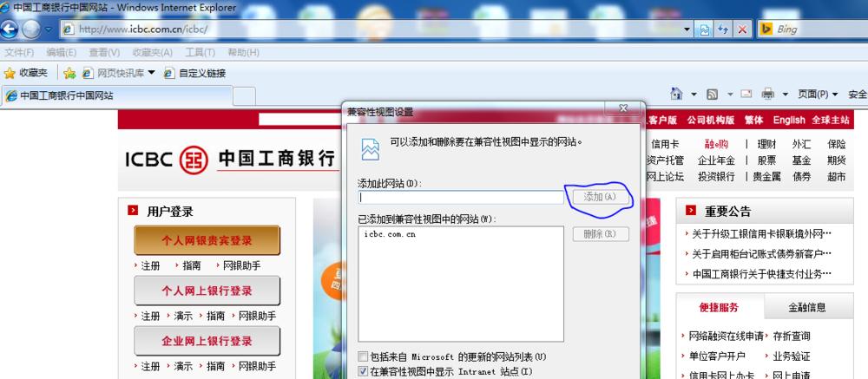Click the Refresh page icon
The width and height of the screenshot is (868, 379).
point(722,29)
